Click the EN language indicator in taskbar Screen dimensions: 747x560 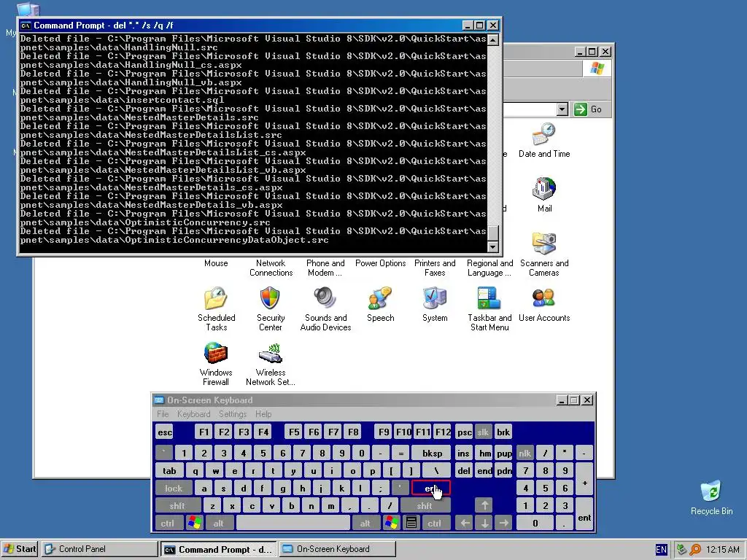661,549
